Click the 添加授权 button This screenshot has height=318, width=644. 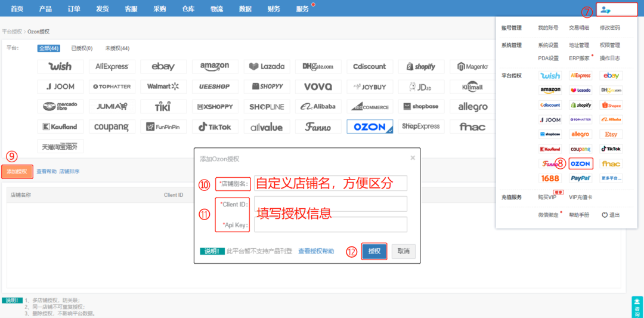17,171
